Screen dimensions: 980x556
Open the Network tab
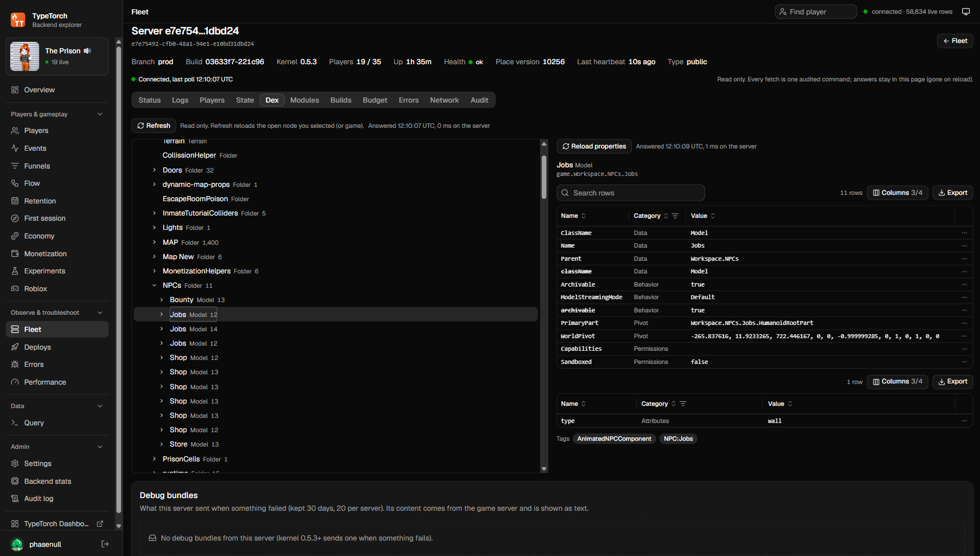444,100
